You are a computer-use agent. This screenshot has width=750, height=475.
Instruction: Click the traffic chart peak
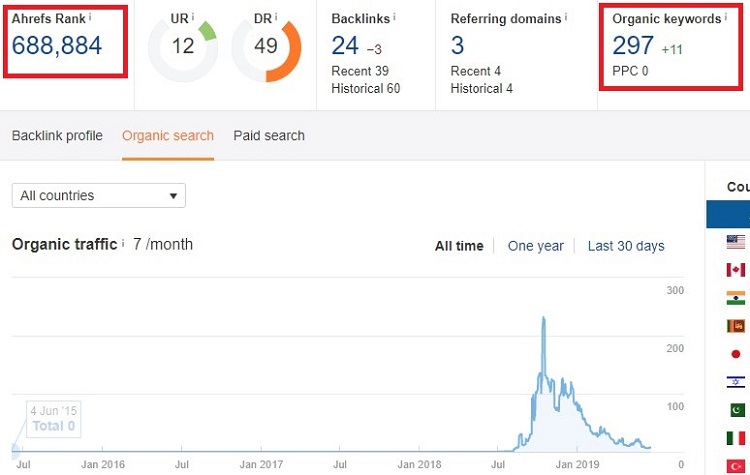pos(543,318)
